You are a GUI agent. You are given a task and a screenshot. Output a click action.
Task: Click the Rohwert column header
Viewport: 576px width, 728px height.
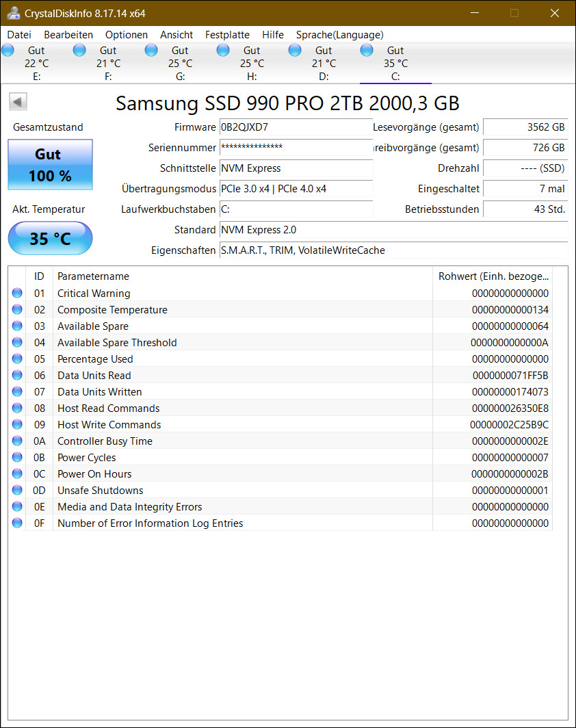(493, 276)
